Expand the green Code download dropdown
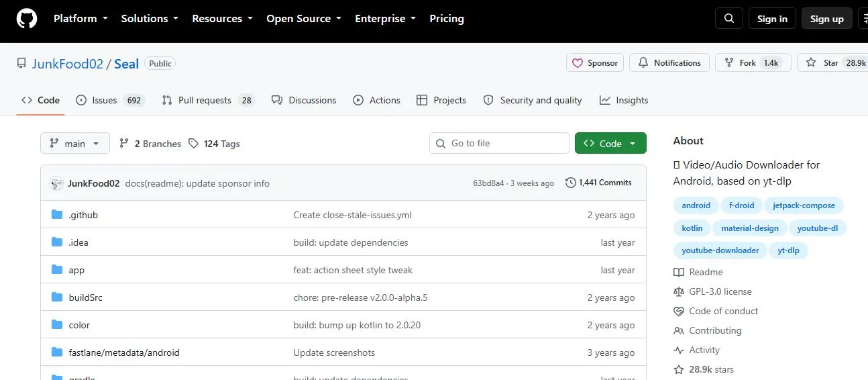868x380 pixels. (x=610, y=144)
